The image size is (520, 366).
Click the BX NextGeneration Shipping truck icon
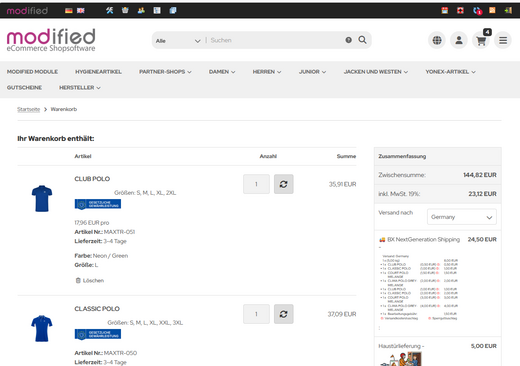[382, 240]
